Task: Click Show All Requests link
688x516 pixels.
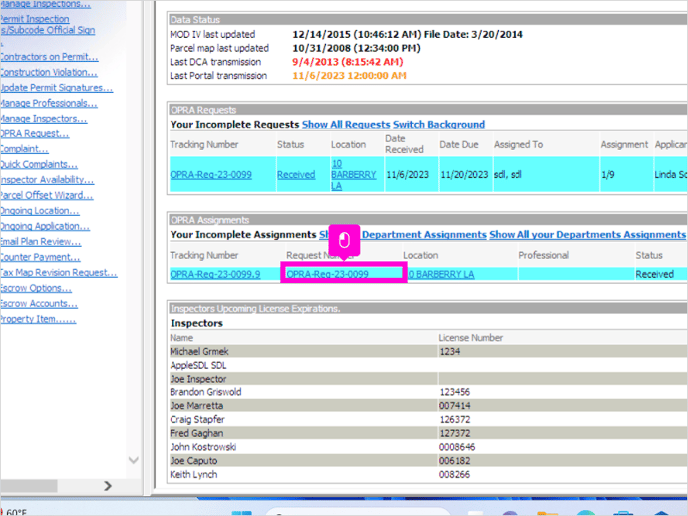Action: (x=346, y=125)
